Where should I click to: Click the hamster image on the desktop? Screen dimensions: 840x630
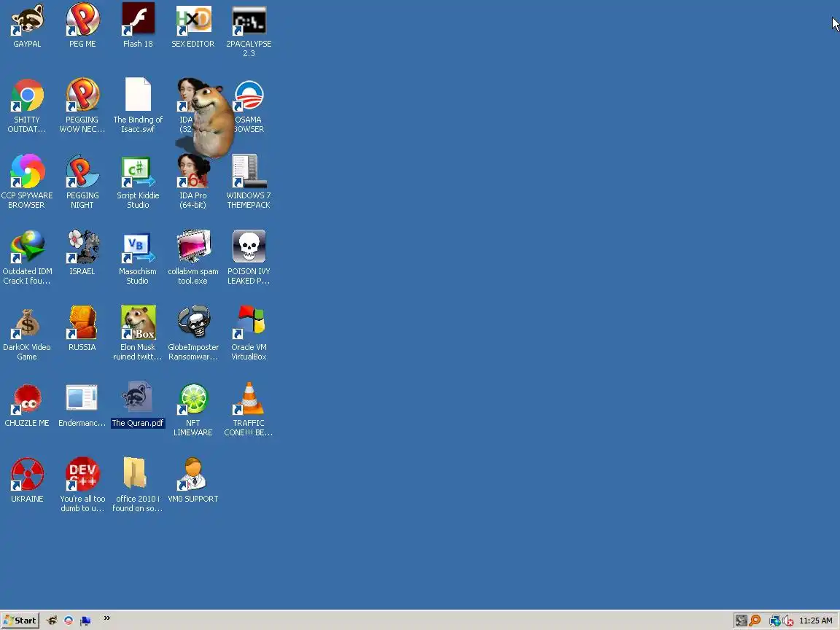(213, 122)
